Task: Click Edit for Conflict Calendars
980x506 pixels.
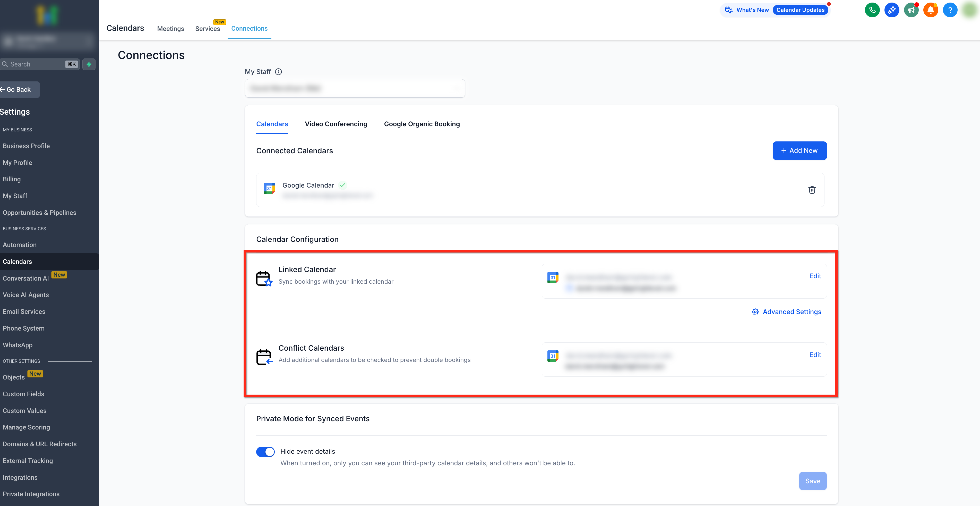Action: click(x=815, y=355)
